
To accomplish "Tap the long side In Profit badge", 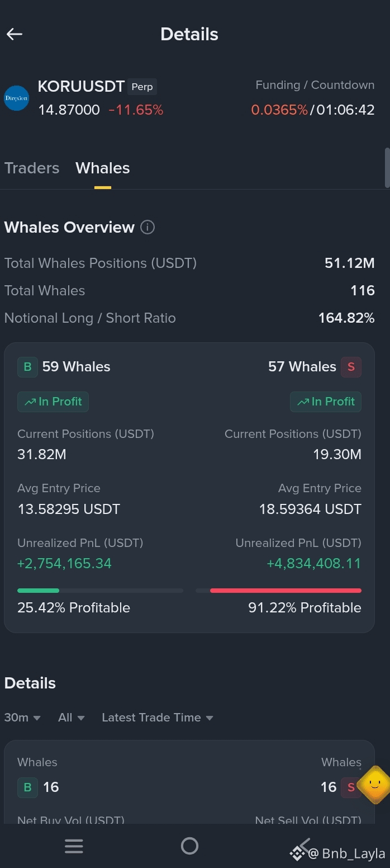I will (x=53, y=402).
